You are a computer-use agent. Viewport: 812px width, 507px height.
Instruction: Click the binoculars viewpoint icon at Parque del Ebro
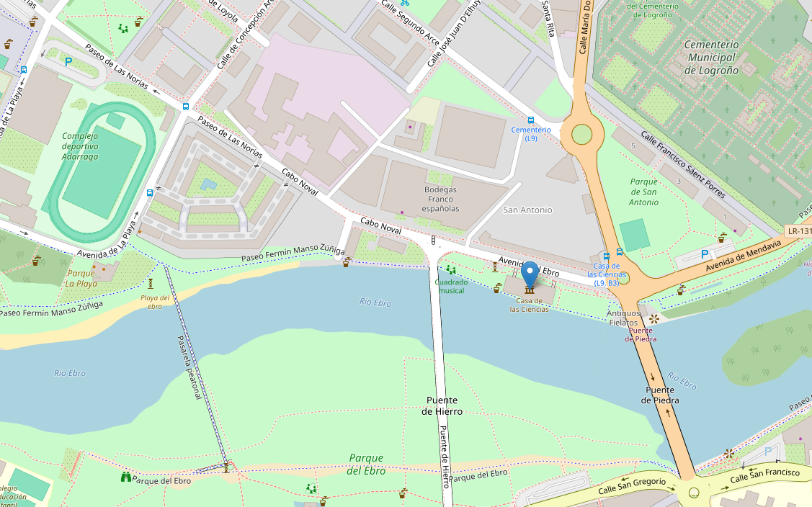(x=126, y=477)
